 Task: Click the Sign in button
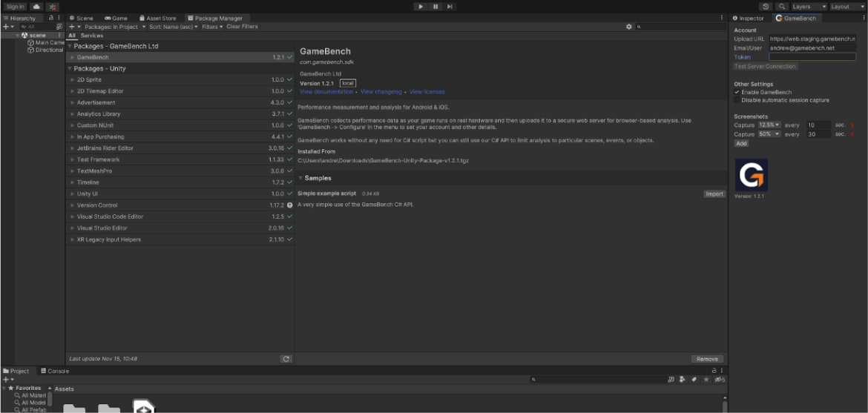pos(15,7)
